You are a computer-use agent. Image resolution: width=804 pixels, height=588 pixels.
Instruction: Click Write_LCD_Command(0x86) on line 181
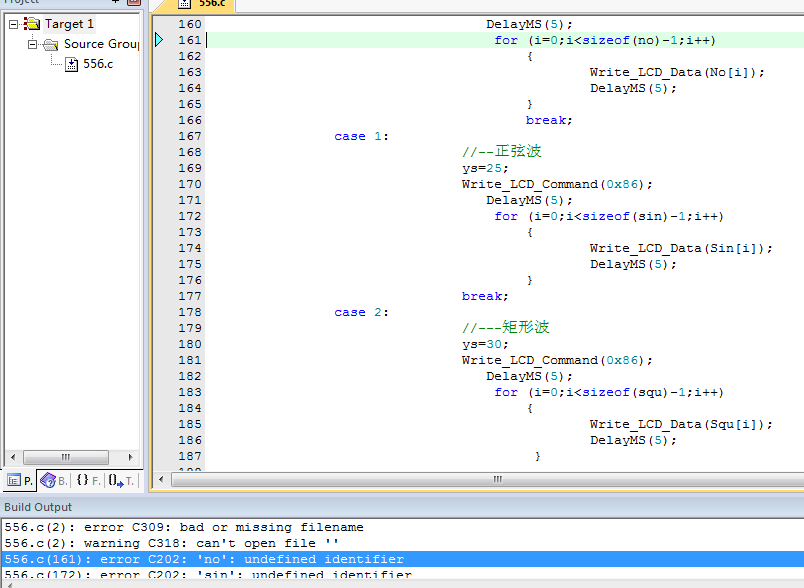[557, 360]
